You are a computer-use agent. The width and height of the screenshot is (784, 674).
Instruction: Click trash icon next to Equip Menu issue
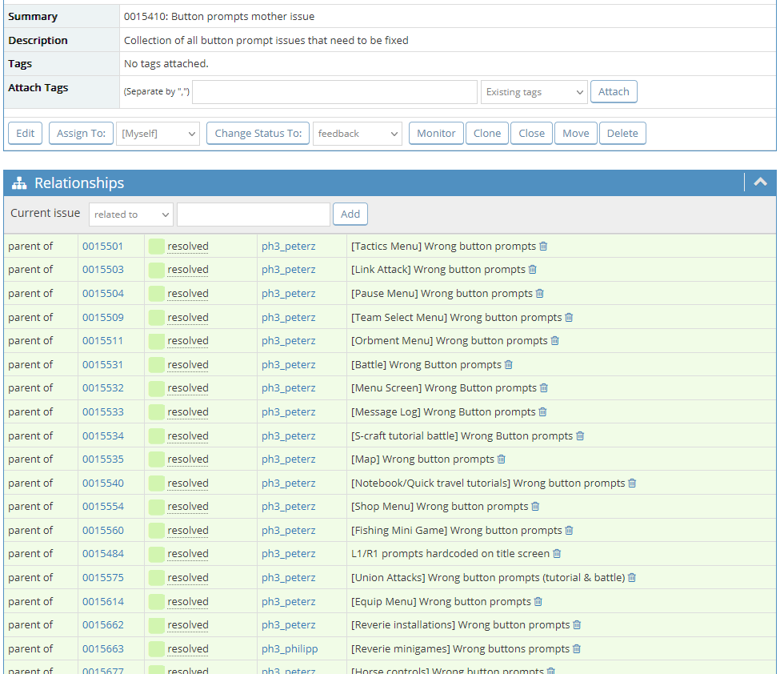pyautogui.click(x=538, y=601)
